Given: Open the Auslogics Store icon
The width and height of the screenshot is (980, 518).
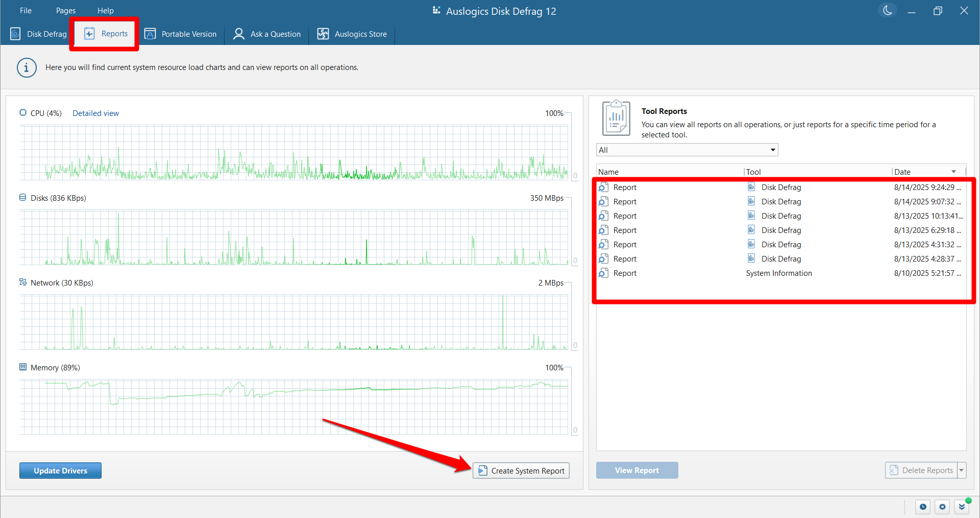Looking at the screenshot, I should (323, 34).
